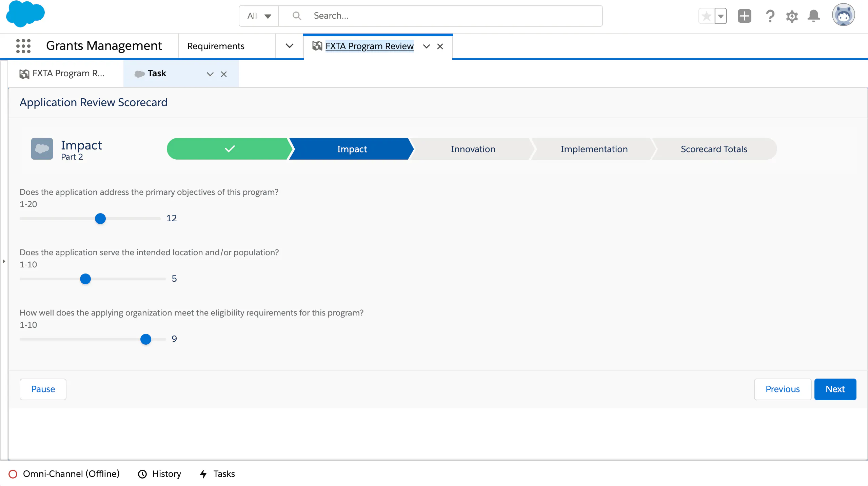Open the Help question mark icon

770,16
